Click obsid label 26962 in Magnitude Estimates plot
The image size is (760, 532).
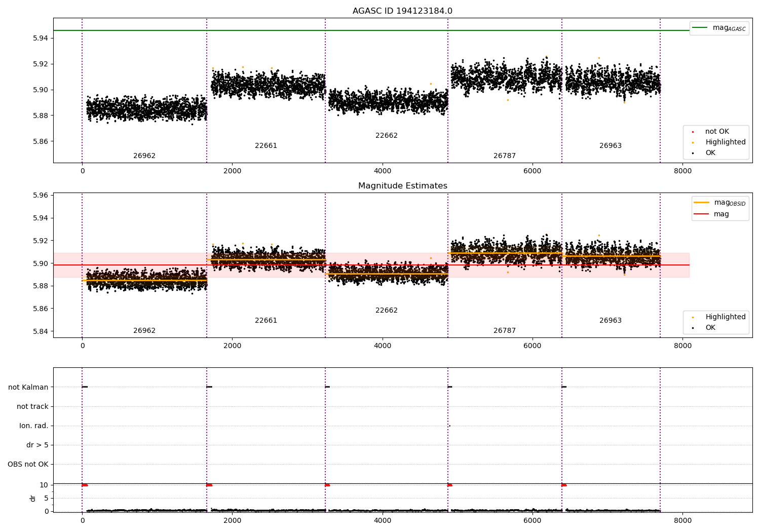point(144,331)
